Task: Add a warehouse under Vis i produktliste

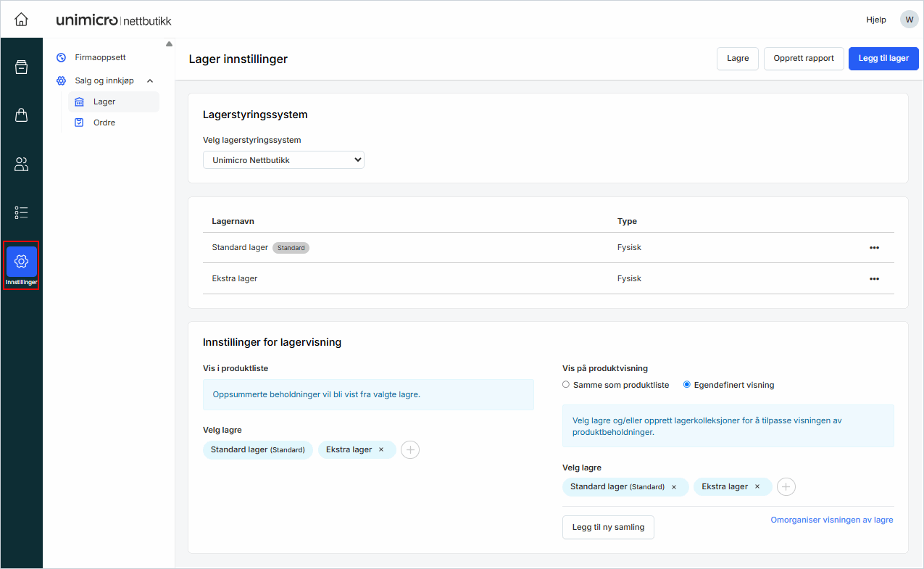Action: [410, 450]
